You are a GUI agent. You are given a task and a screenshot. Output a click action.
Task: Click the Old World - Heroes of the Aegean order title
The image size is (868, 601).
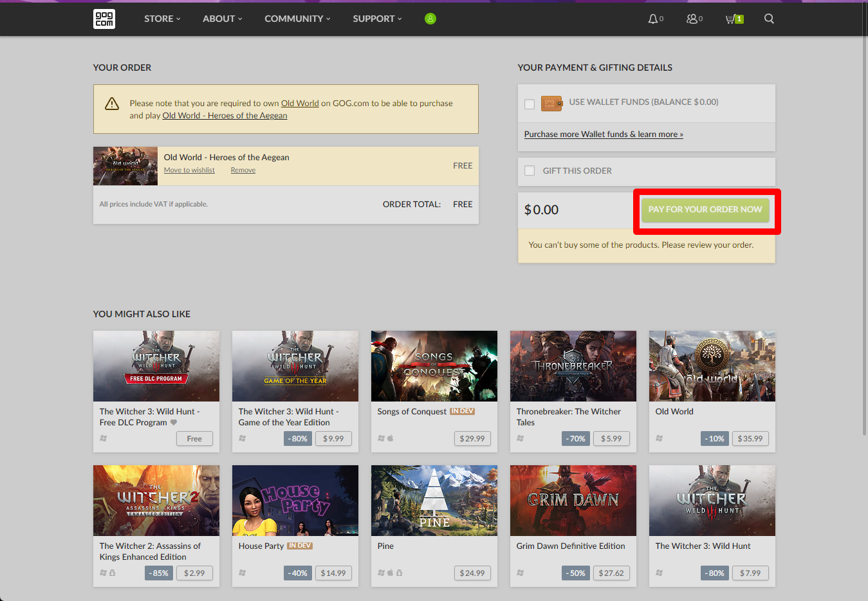tap(226, 157)
